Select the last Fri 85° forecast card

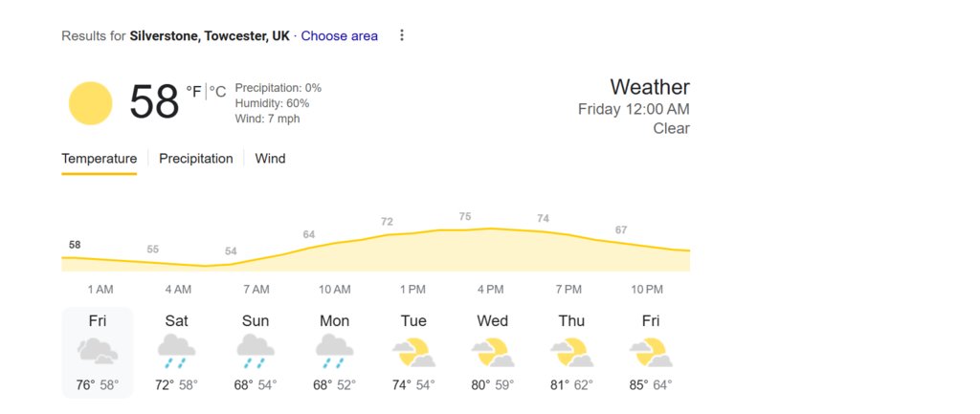(651, 352)
